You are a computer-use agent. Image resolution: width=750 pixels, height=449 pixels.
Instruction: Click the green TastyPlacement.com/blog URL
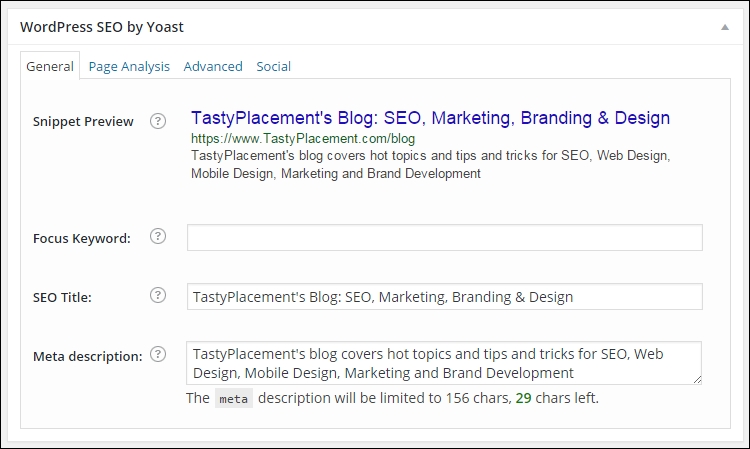(x=303, y=139)
